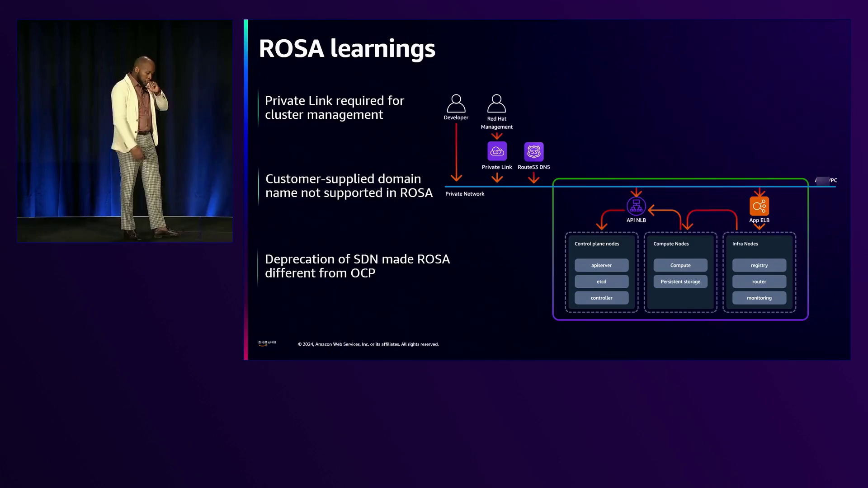Click the Developer user icon

click(456, 103)
